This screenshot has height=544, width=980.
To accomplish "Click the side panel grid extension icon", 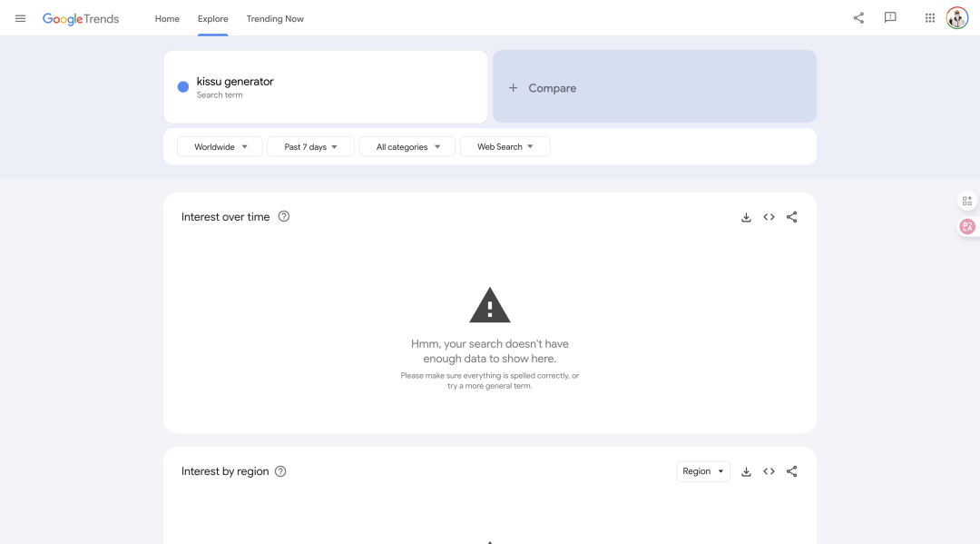I will click(967, 201).
